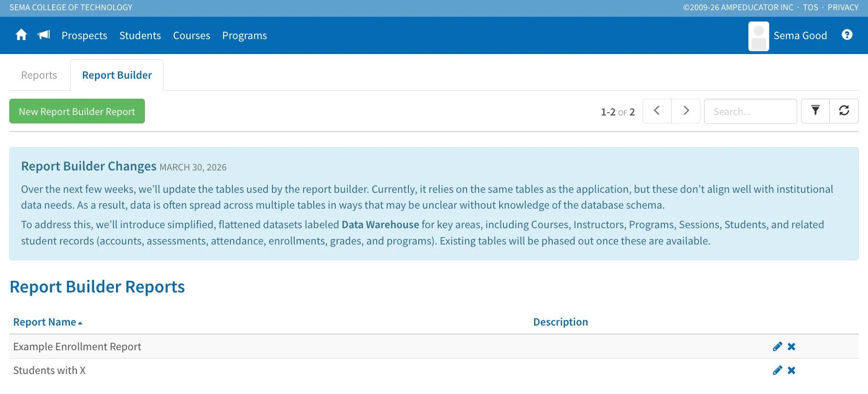Image resolution: width=868 pixels, height=394 pixels.
Task: Edit the Example Enrollment Report
Action: [777, 346]
